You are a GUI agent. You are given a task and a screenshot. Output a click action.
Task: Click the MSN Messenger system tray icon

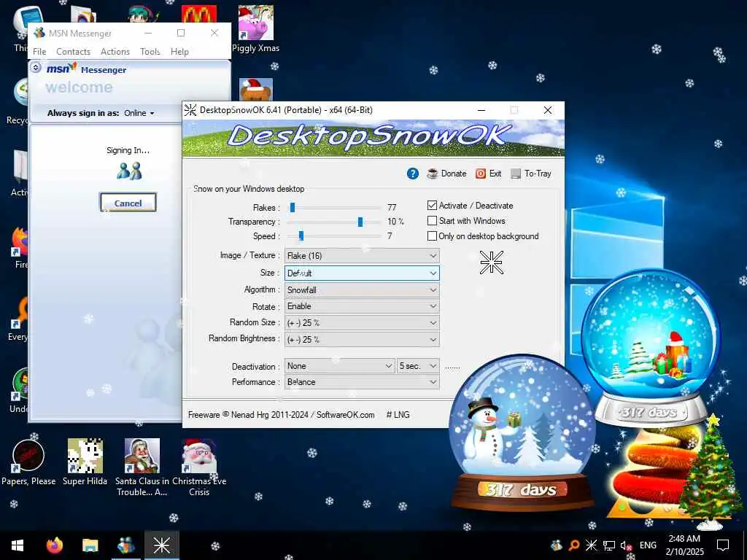coord(556,545)
